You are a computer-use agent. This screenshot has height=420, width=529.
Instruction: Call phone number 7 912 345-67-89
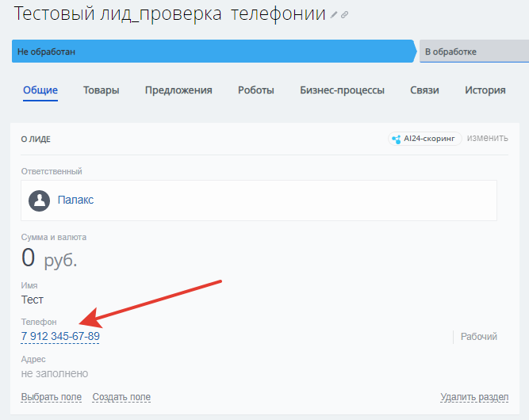(60, 336)
